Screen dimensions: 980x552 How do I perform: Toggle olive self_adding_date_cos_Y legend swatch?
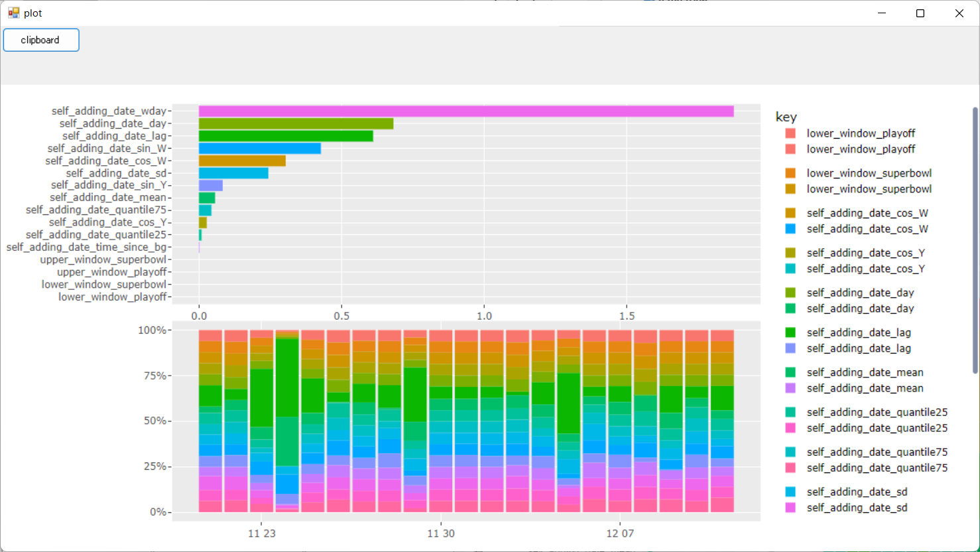click(790, 253)
